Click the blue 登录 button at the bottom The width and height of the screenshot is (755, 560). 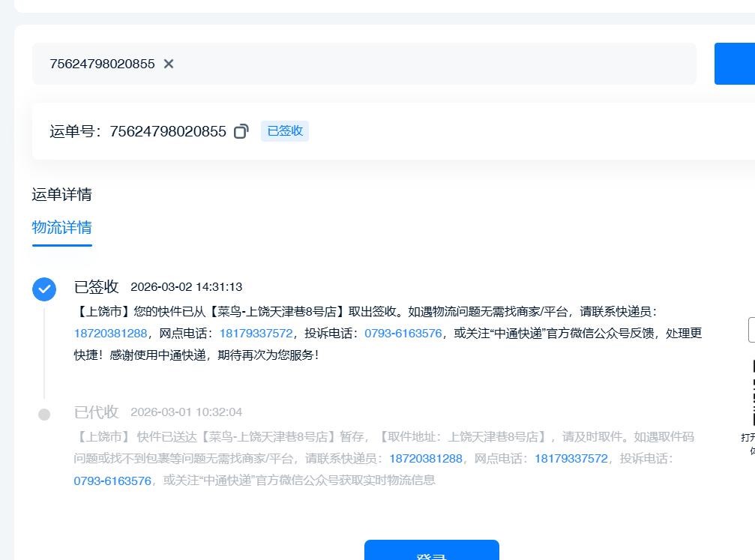tap(431, 551)
